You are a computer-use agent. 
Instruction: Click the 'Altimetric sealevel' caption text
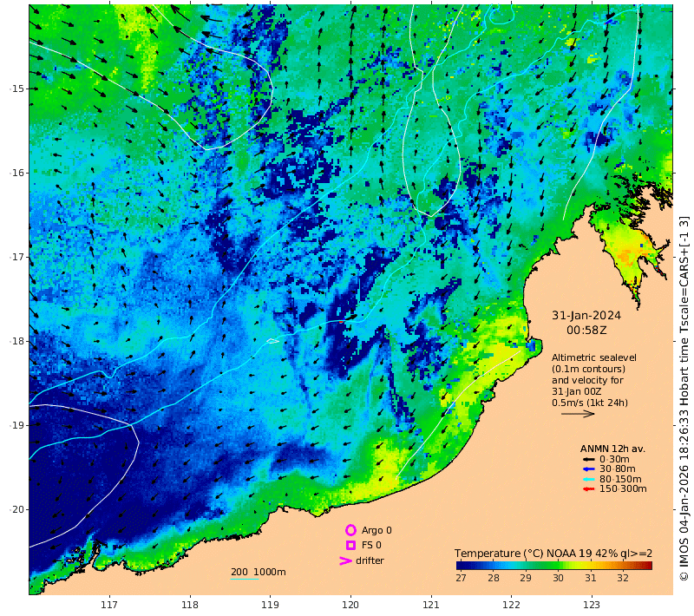click(x=594, y=357)
